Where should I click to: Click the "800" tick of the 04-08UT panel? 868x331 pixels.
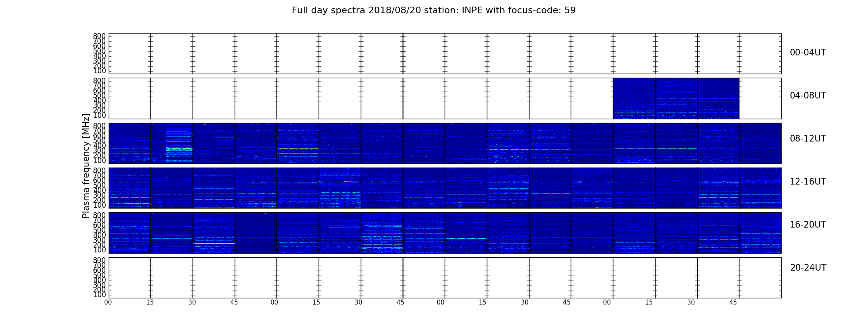click(99, 81)
